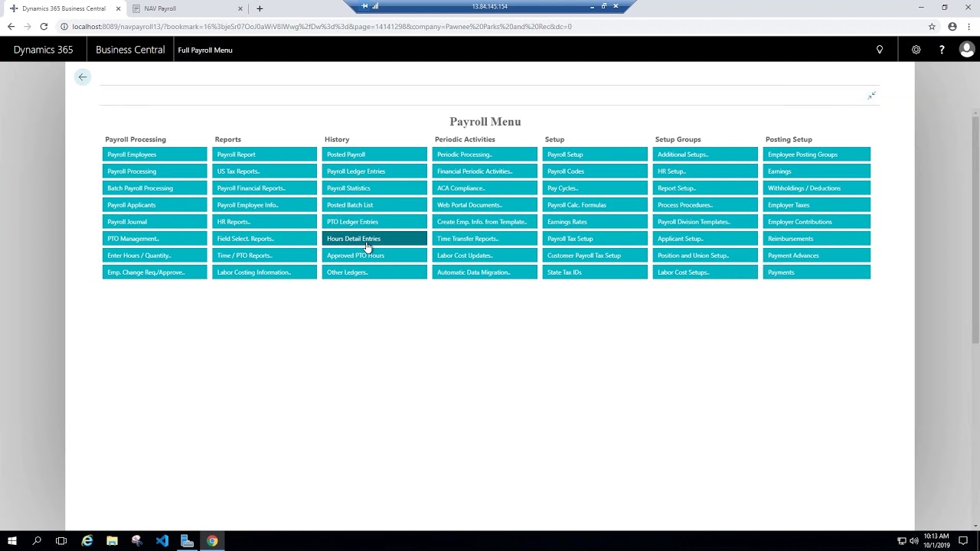The width and height of the screenshot is (980, 551).
Task: Open Employee Posting Groups
Action: (x=817, y=155)
